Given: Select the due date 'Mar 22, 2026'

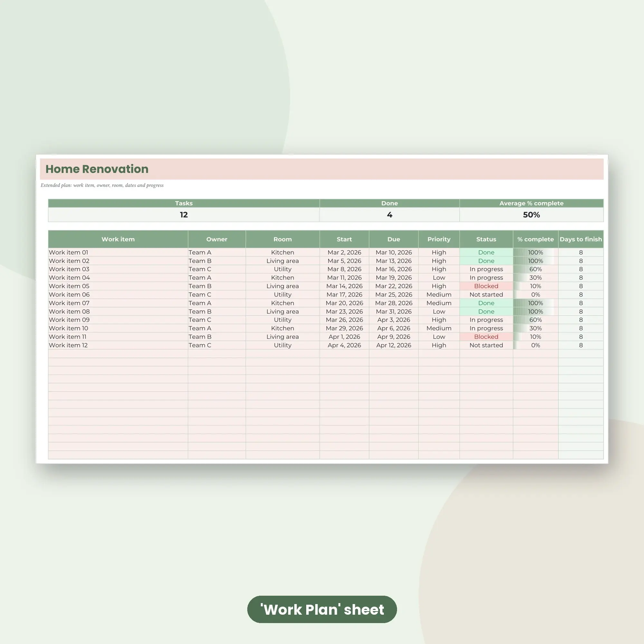Looking at the screenshot, I should pyautogui.click(x=394, y=286).
